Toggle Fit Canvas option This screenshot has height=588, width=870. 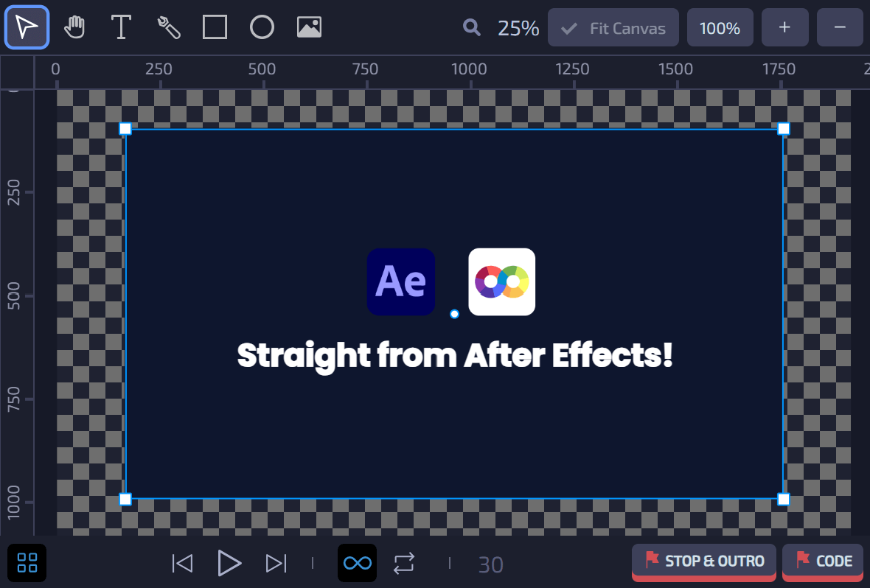(613, 28)
